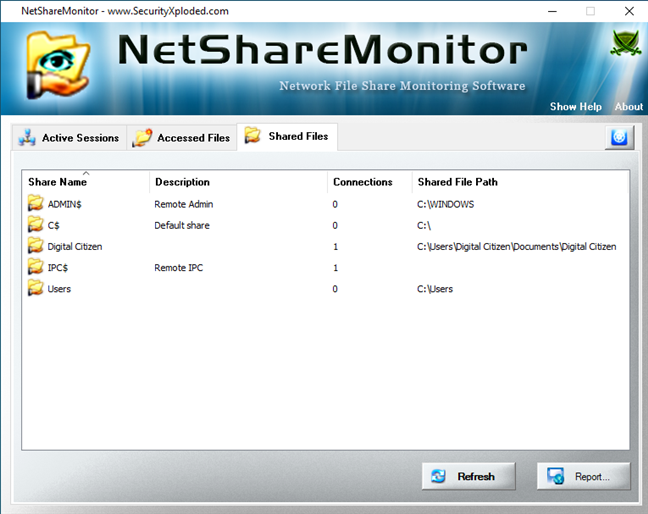This screenshot has width=648, height=514.
Task: Click the ADMIN$ share folder icon
Action: 36,204
